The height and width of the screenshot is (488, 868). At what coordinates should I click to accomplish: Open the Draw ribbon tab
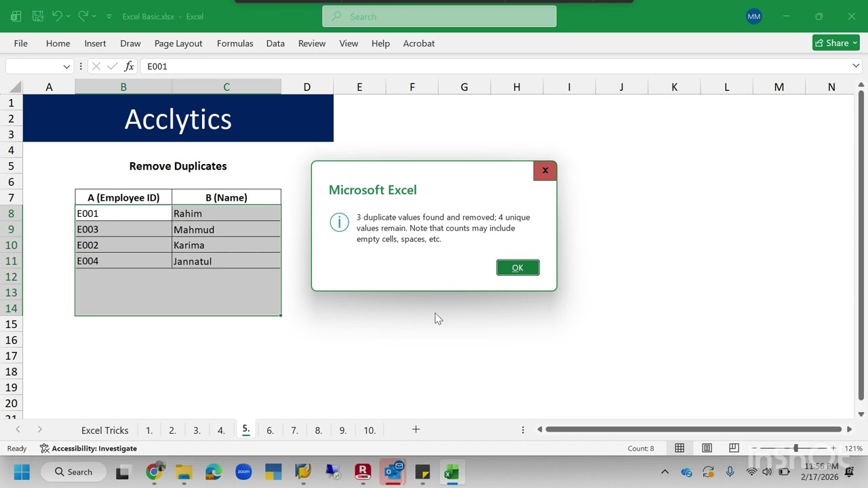[130, 43]
